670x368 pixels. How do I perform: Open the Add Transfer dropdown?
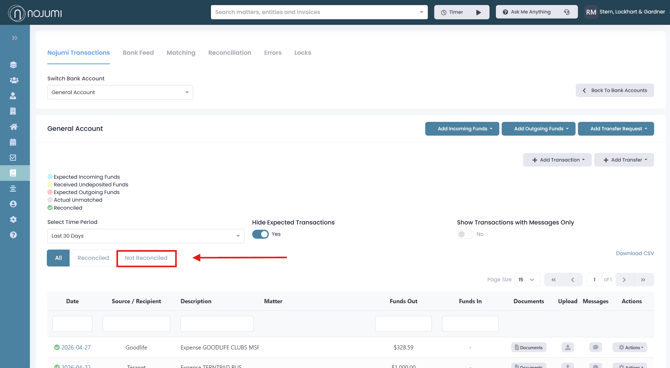(624, 160)
